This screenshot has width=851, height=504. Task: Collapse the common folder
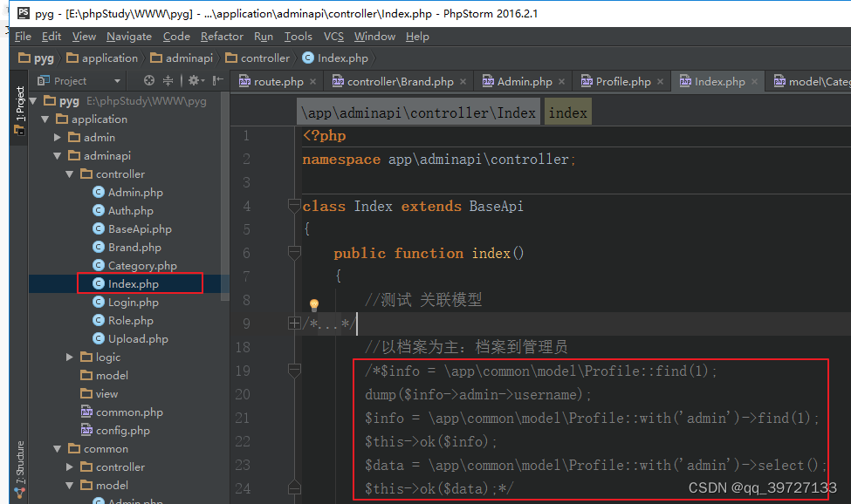[x=57, y=449]
